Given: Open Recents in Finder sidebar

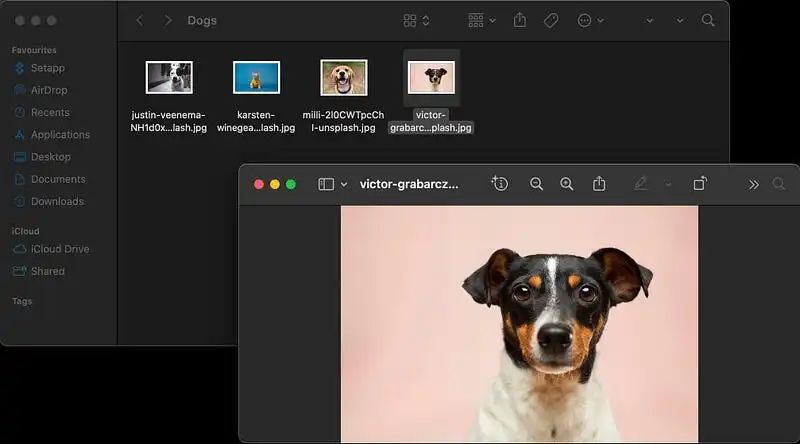Looking at the screenshot, I should point(42,112).
